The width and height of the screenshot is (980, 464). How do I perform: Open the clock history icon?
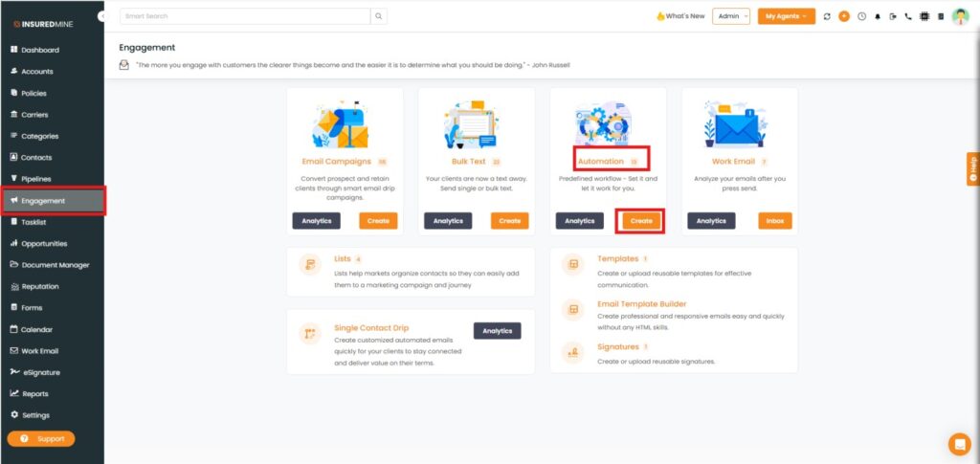860,16
